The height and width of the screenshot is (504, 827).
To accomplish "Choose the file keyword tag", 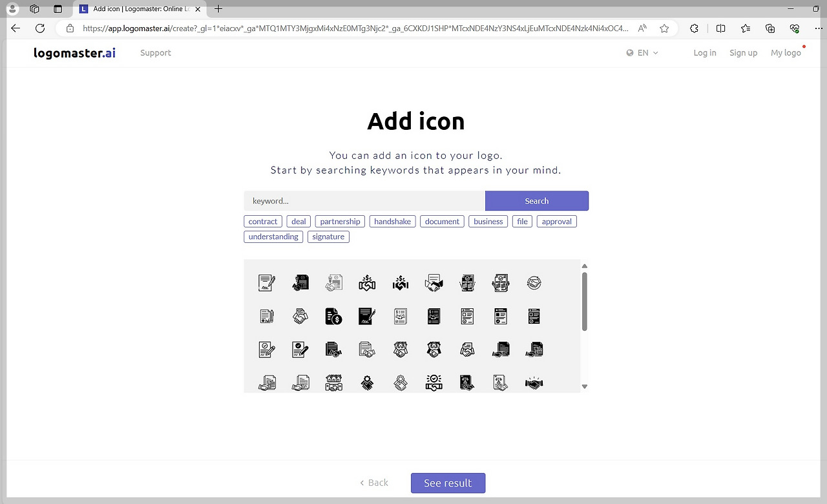I will [522, 222].
